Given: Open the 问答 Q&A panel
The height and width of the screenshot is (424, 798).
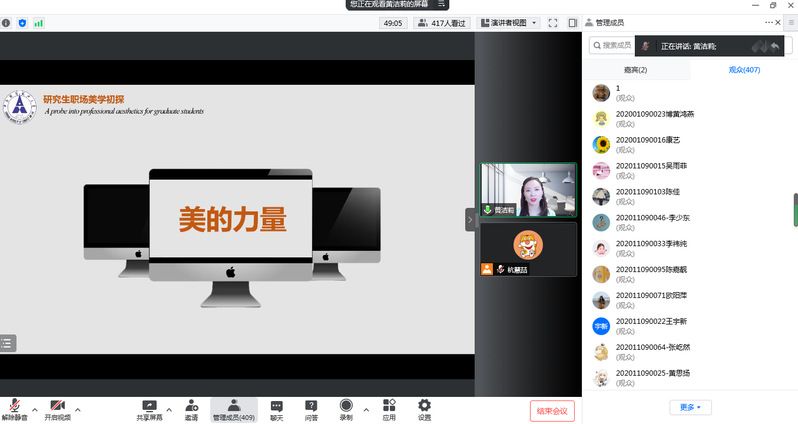Looking at the screenshot, I should tap(311, 408).
